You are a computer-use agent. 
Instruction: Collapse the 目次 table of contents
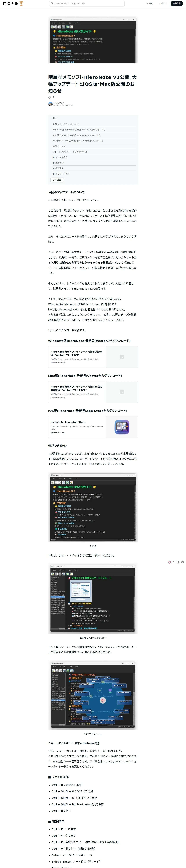point(54,118)
